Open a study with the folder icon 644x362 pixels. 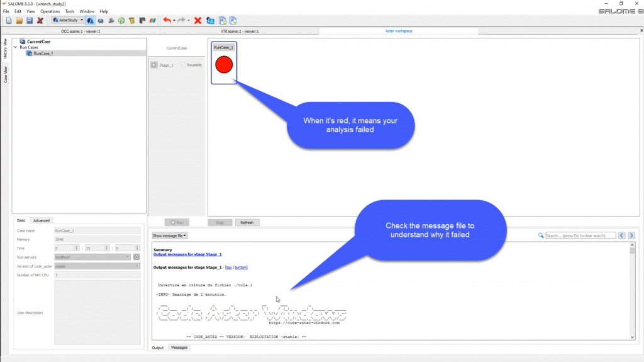(x=19, y=20)
